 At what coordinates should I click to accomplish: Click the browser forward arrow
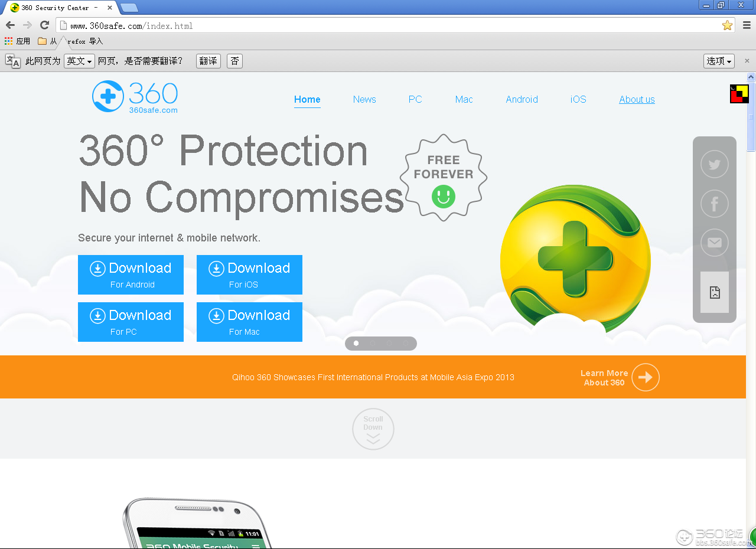[x=27, y=25]
